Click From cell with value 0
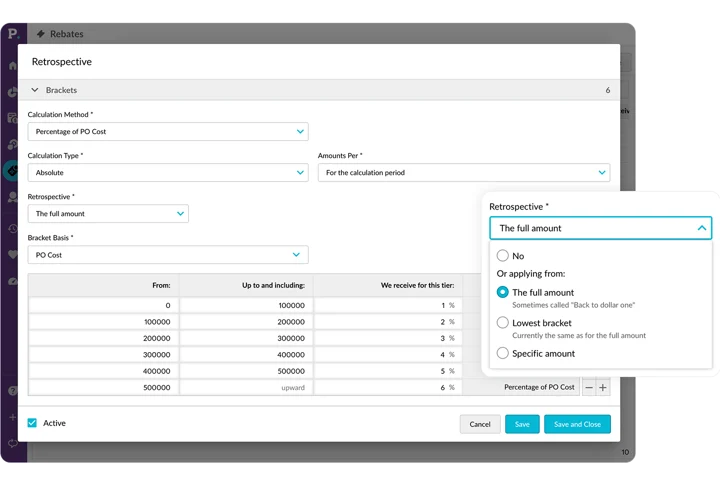The height and width of the screenshot is (485, 720). (104, 305)
